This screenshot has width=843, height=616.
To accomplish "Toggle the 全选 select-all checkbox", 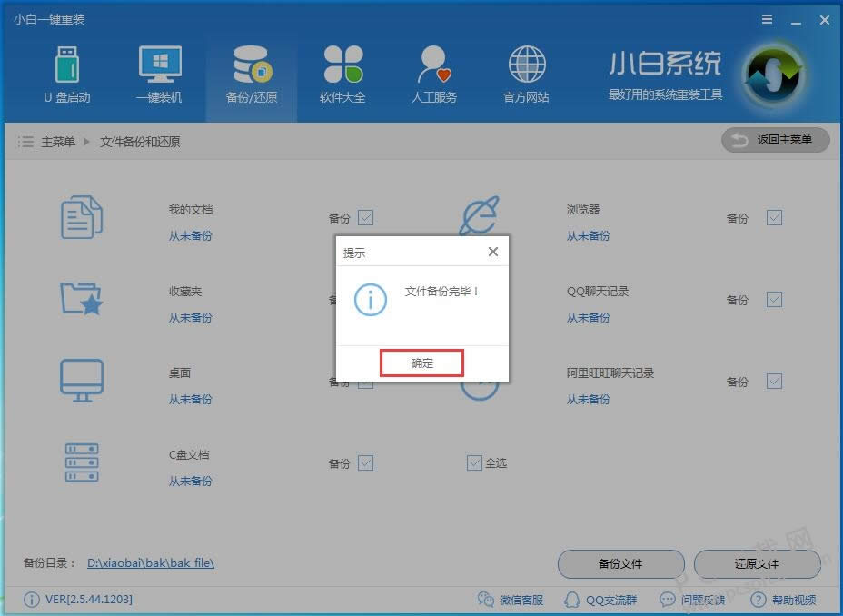I will click(x=474, y=462).
